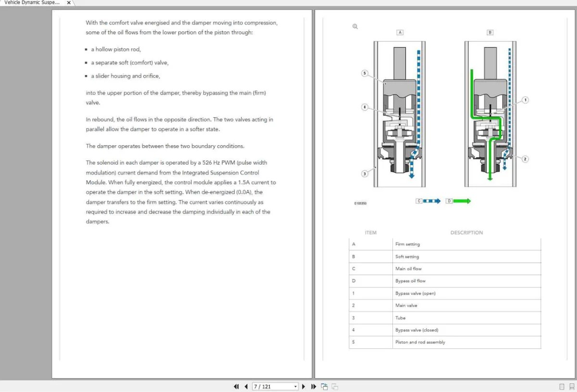This screenshot has height=392, width=577.
Task: Click the first page navigation icon
Action: pyautogui.click(x=236, y=386)
